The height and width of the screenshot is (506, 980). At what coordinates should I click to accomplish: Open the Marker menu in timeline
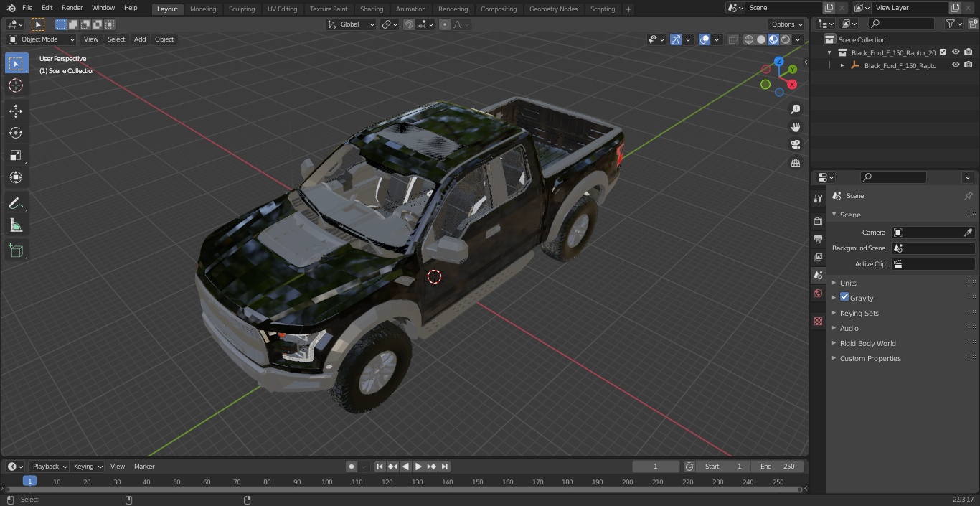[x=144, y=467]
